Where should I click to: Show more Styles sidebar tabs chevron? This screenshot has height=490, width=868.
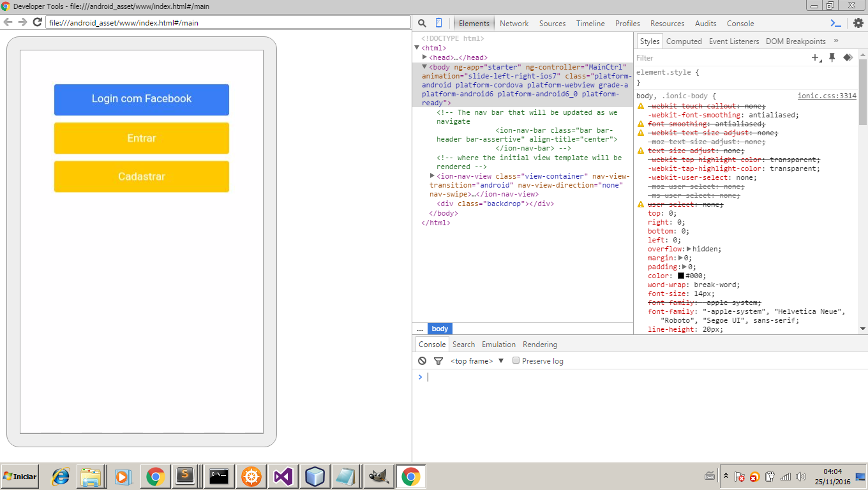click(x=836, y=41)
